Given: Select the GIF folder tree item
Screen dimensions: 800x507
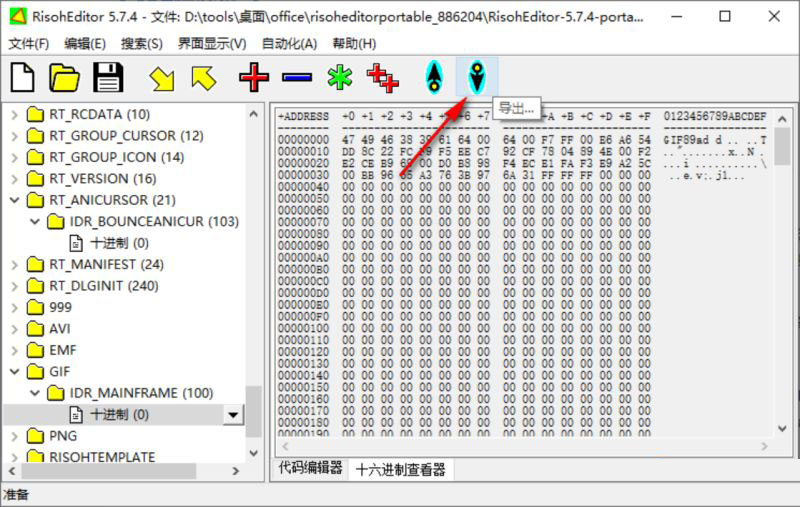Looking at the screenshot, I should pos(59,372).
